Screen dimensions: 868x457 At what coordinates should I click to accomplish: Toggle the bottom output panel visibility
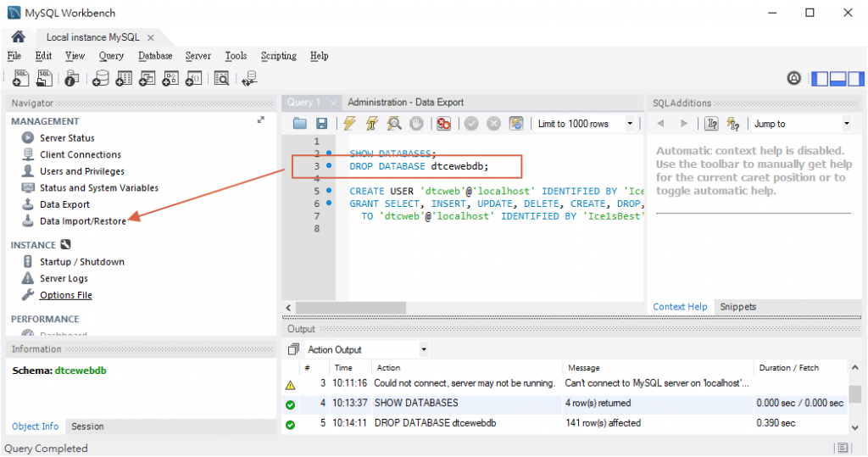click(x=837, y=79)
